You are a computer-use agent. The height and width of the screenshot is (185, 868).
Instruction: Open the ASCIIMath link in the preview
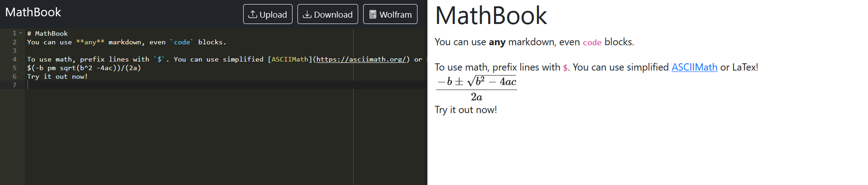pos(694,67)
